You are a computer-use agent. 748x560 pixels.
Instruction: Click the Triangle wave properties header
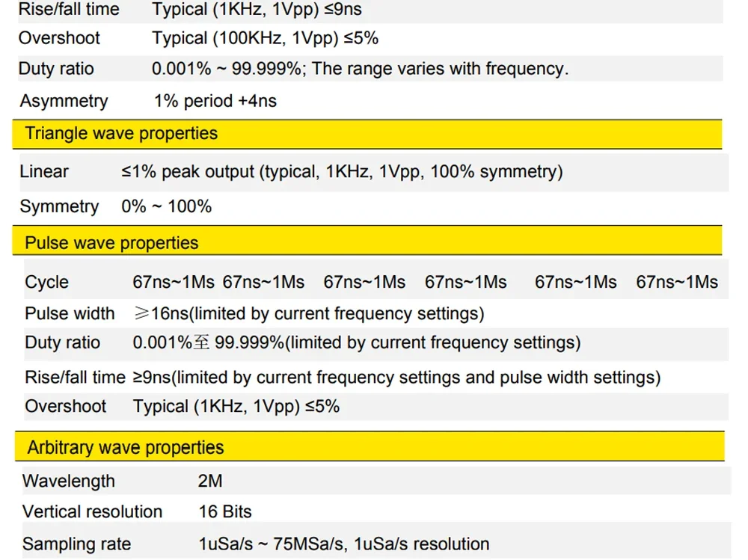pos(367,134)
